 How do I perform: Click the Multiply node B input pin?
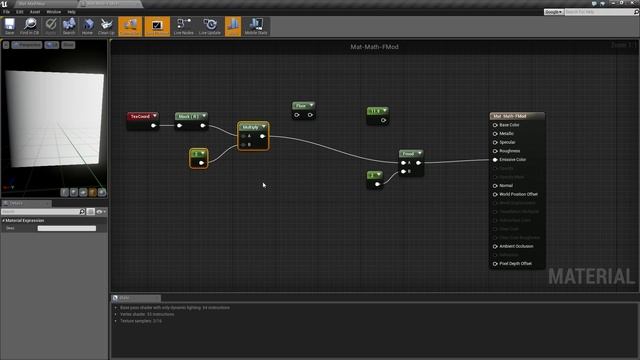pos(244,144)
